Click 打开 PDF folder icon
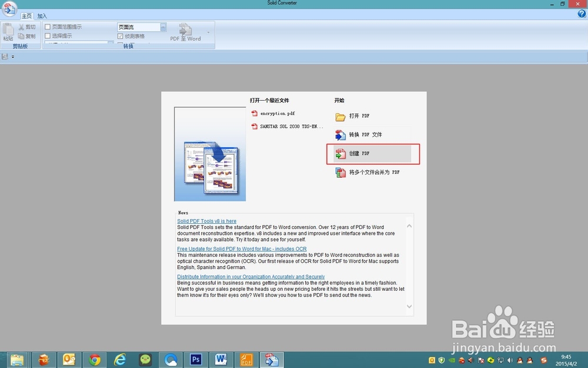Viewport: 588px width, 368px height. point(340,117)
